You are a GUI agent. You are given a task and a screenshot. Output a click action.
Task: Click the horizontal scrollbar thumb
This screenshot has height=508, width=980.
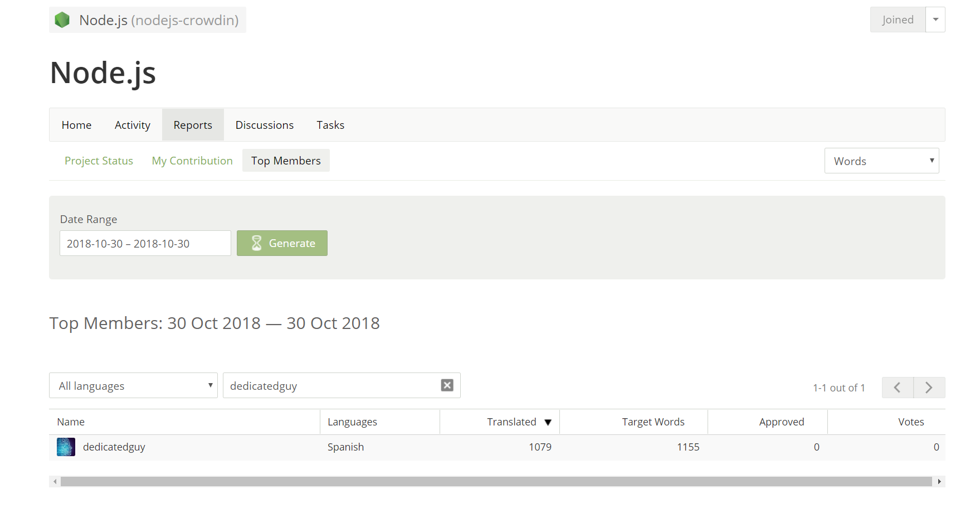(496, 481)
